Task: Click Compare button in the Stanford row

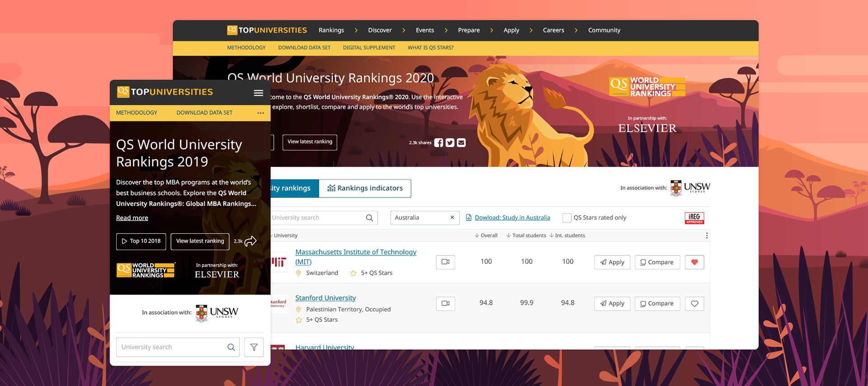Action: (657, 303)
